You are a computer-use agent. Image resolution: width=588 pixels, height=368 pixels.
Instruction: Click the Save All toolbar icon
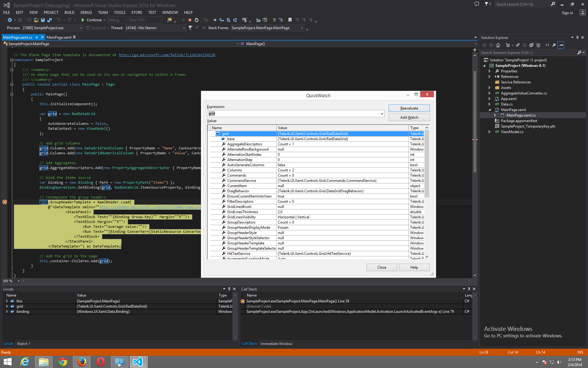(49, 20)
